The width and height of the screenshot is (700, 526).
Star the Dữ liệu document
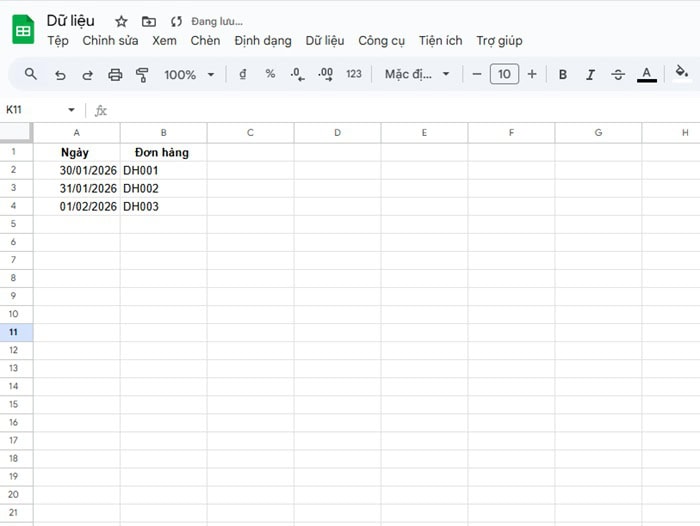(x=121, y=21)
